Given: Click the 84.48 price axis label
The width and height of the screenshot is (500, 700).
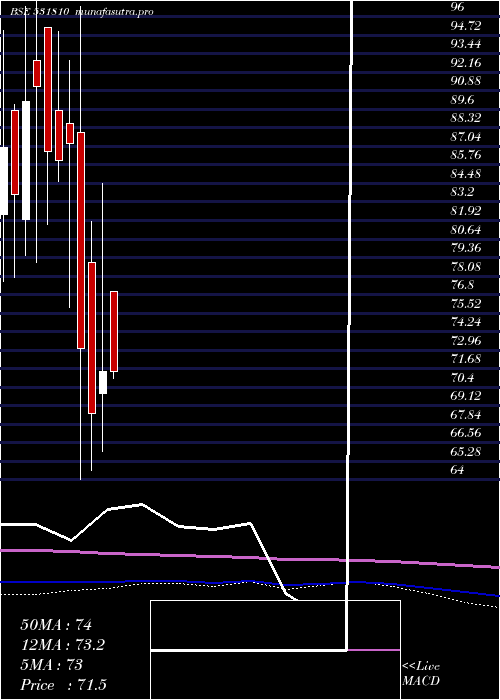Looking at the screenshot, I should pyautogui.click(x=466, y=174).
